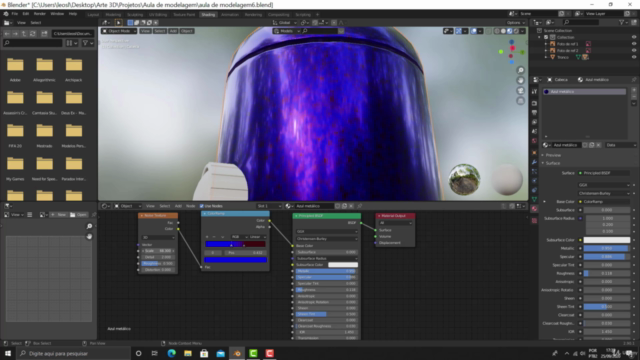Screen dimensions: 640x360
Task: Unlink the Azul metálico material in node header
Action: [x=351, y=206]
